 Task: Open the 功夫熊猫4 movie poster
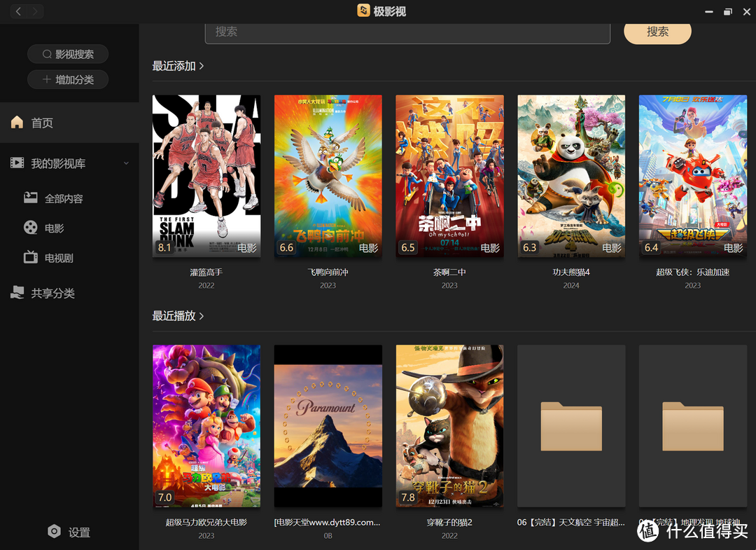pyautogui.click(x=571, y=176)
